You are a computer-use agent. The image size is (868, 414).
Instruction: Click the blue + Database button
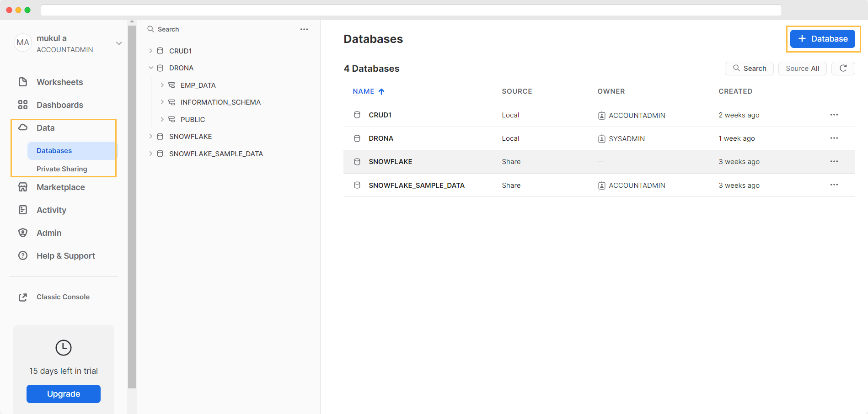click(822, 39)
